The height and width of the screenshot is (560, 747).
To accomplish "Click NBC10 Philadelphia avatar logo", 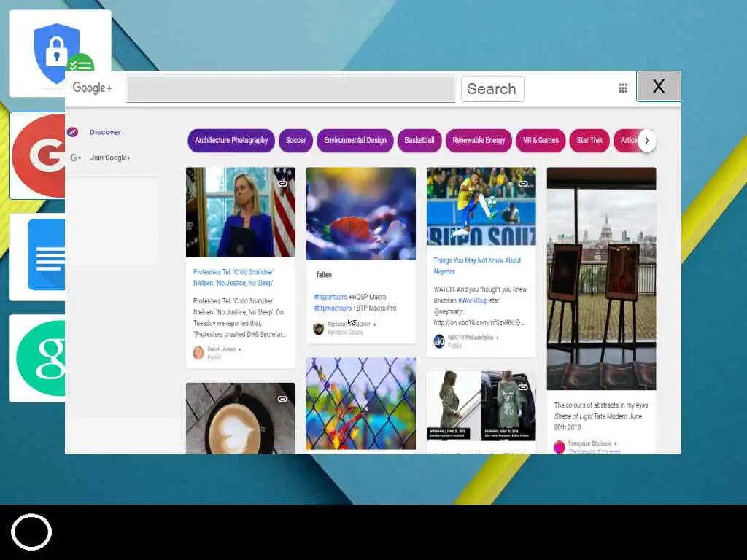I will [439, 341].
